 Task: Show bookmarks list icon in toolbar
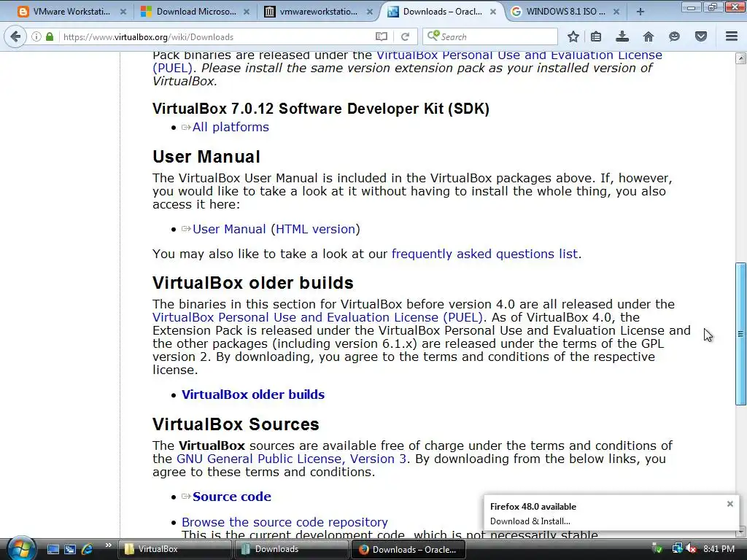[596, 36]
